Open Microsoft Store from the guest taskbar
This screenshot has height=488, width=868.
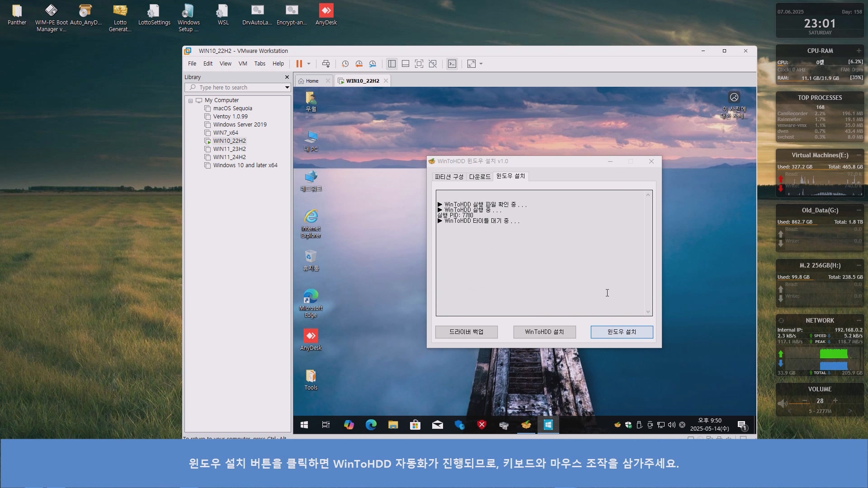point(415,425)
